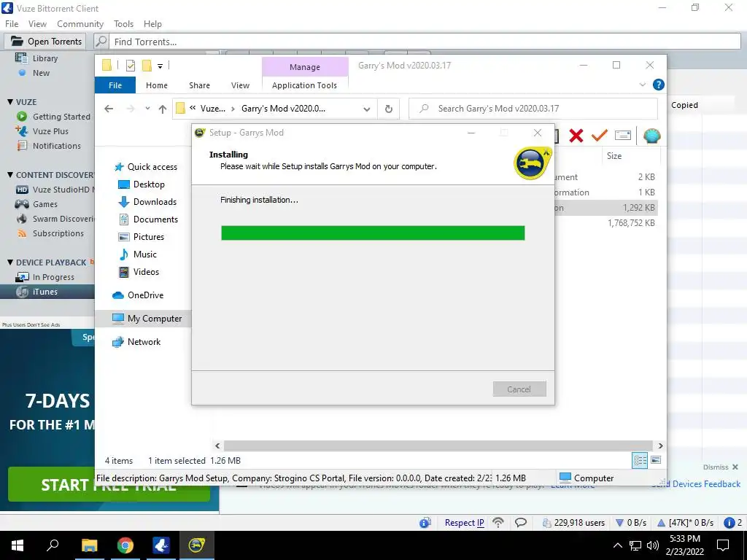Click the chat bubble icon in Vuze status bar

coord(521,522)
